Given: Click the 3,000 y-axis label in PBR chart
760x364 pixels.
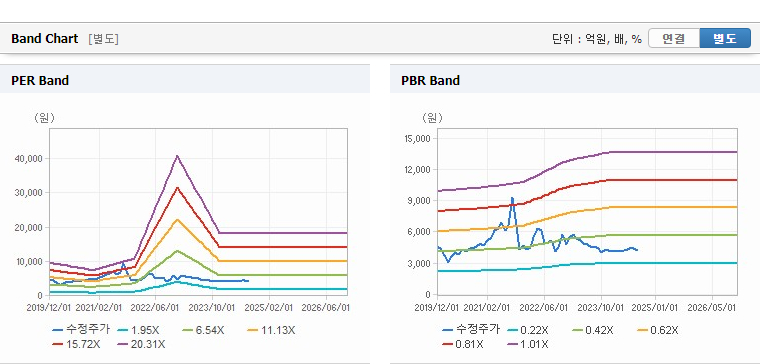Looking at the screenshot, I should (420, 263).
